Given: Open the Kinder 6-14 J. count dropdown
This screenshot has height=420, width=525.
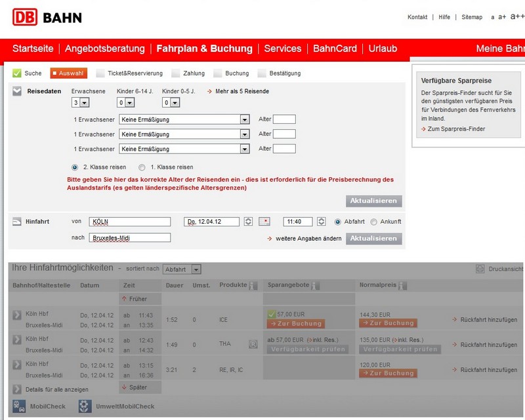Looking at the screenshot, I should [125, 102].
